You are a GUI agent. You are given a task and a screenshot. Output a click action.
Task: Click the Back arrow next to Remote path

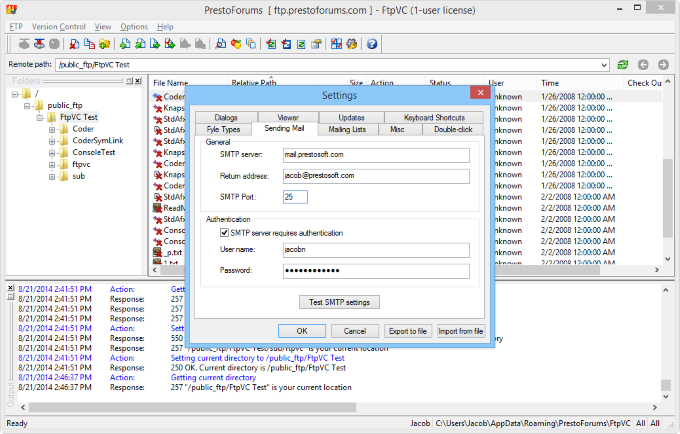coord(643,65)
